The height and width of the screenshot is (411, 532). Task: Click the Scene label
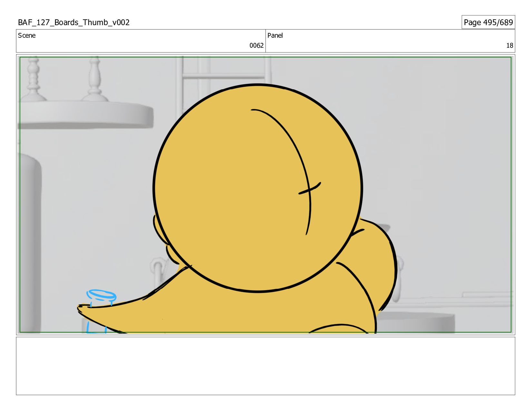click(x=27, y=35)
